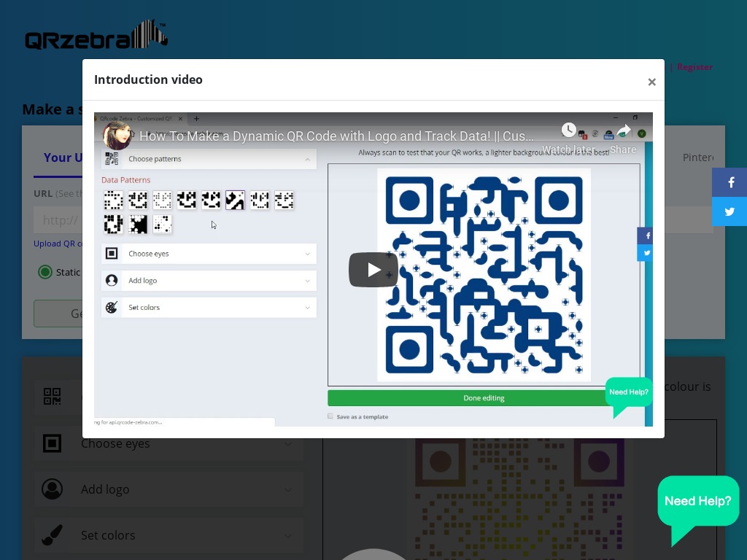Select the Static radio button
The height and width of the screenshot is (560, 747).
click(x=45, y=273)
